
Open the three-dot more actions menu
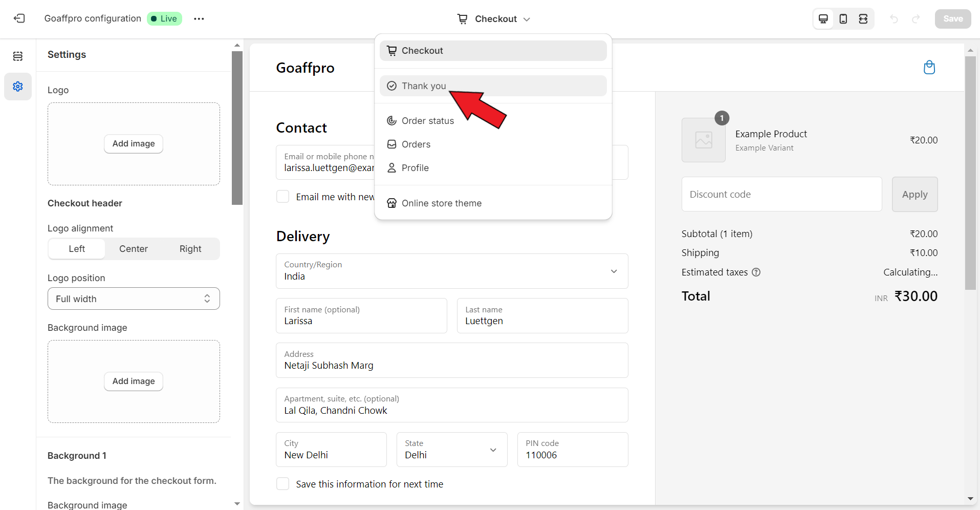coord(199,19)
